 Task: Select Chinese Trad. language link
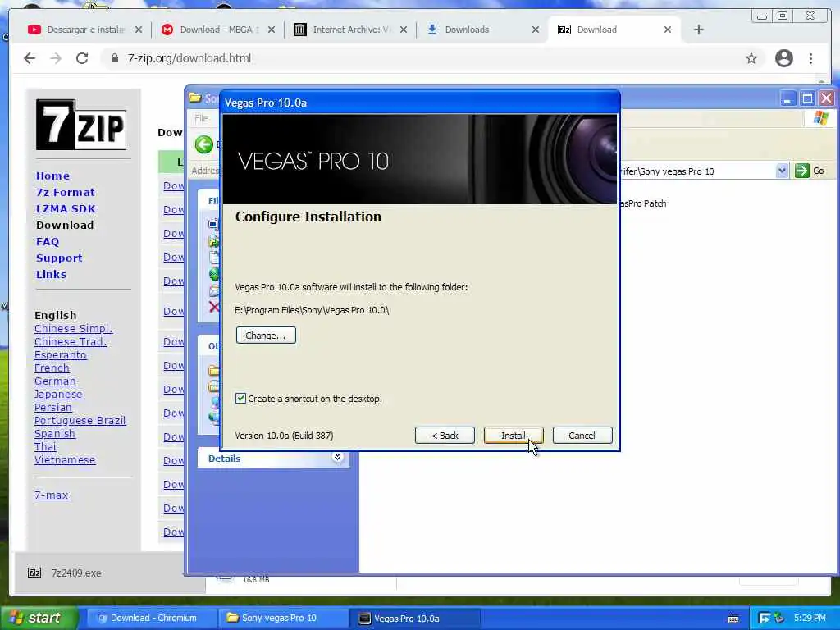71,341
